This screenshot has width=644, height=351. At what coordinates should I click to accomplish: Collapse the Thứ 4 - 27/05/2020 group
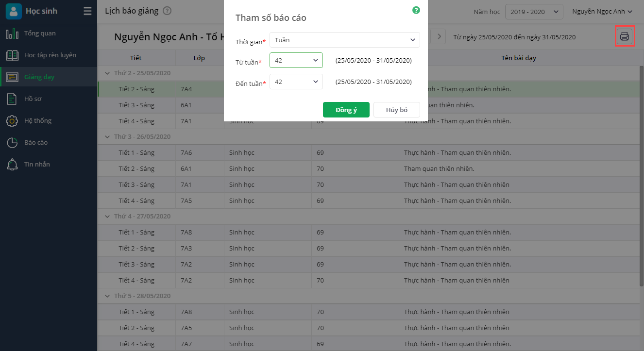[108, 217]
